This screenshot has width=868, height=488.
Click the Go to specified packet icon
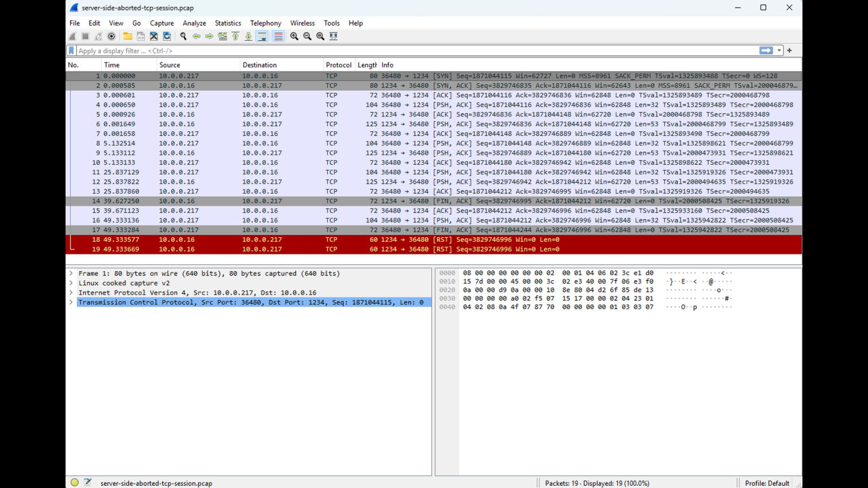click(x=223, y=36)
